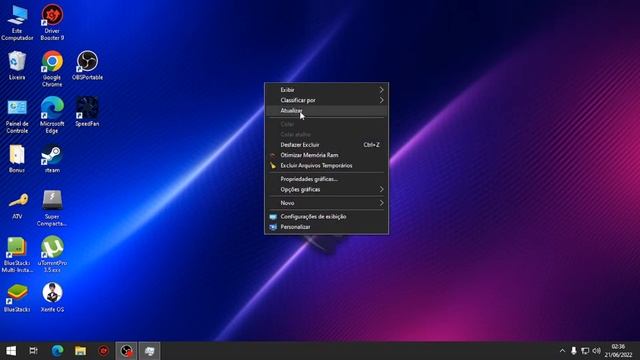The height and width of the screenshot is (360, 640).
Task: Open Configurações de exibição
Action: tap(327, 216)
